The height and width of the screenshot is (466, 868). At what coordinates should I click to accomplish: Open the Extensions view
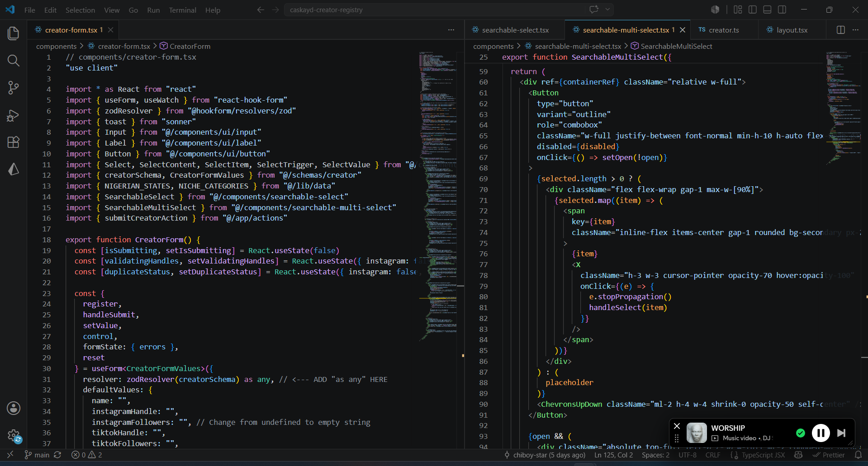(14, 142)
